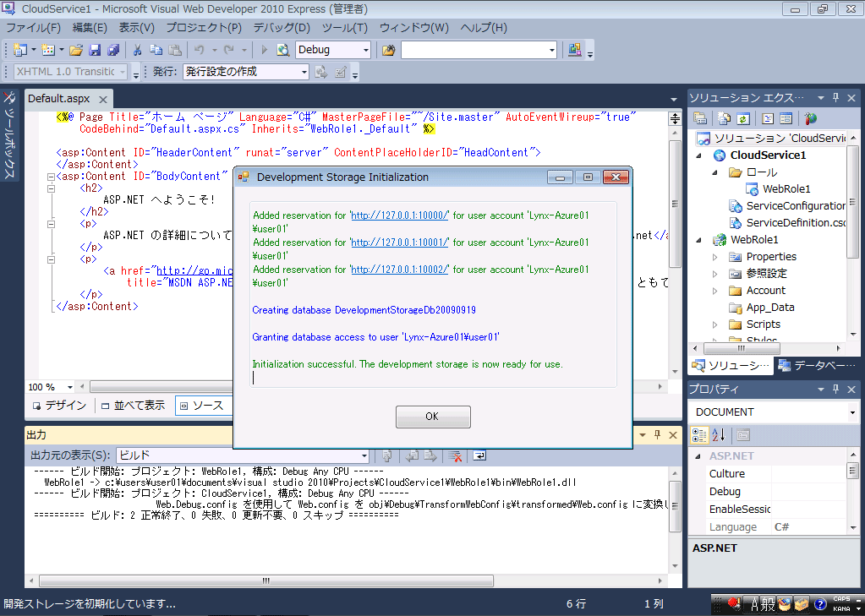Open the 編集(E) menu
This screenshot has height=616, width=865.
point(90,28)
